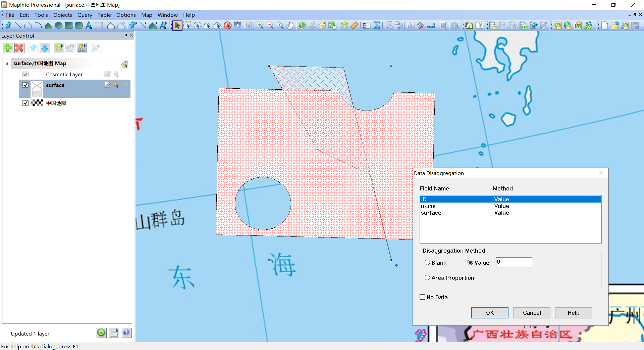Pick the Polygon drawing tool
The height and width of the screenshot is (350, 644).
48,26
